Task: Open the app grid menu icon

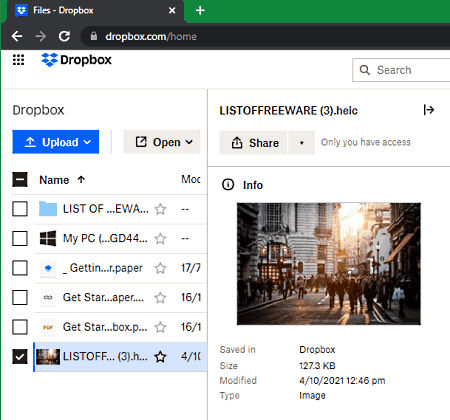Action: (19, 60)
